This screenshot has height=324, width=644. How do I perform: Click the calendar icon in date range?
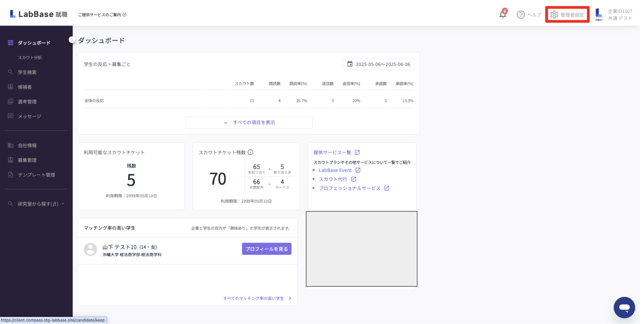(350, 64)
